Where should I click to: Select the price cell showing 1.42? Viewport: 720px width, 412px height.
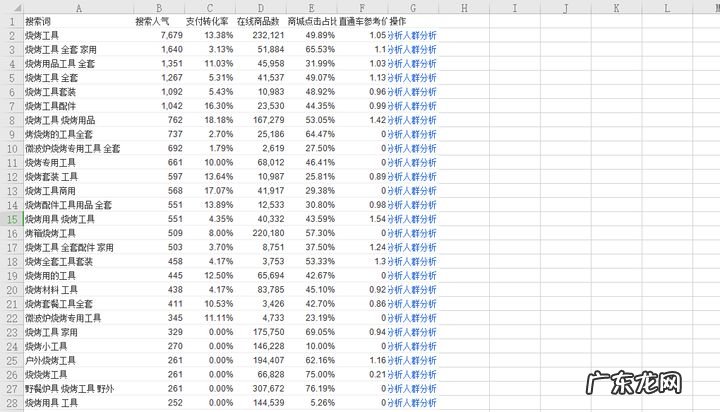tap(362, 120)
